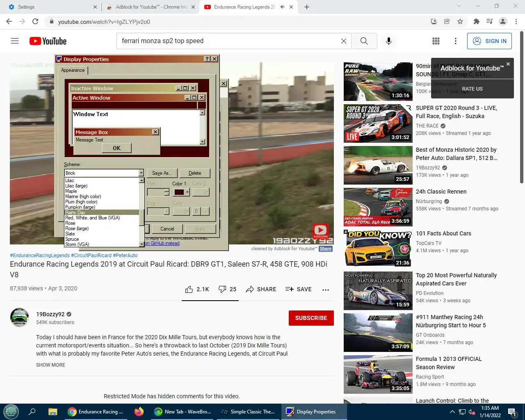Open the Chrome media control icon

489,21
